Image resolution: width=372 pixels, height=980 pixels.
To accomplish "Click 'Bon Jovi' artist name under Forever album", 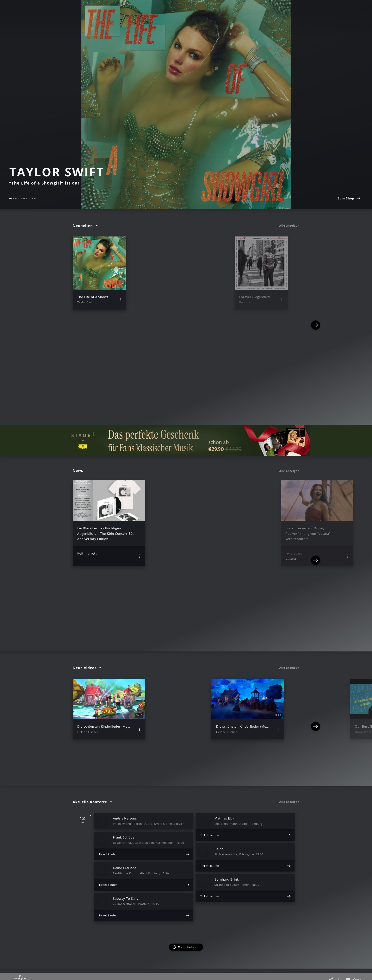I will pyautogui.click(x=245, y=302).
